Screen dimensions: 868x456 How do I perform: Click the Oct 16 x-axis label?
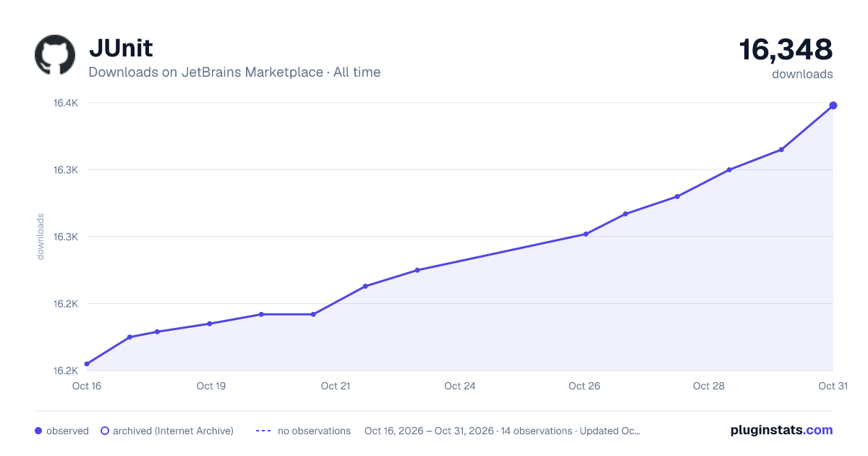click(87, 386)
